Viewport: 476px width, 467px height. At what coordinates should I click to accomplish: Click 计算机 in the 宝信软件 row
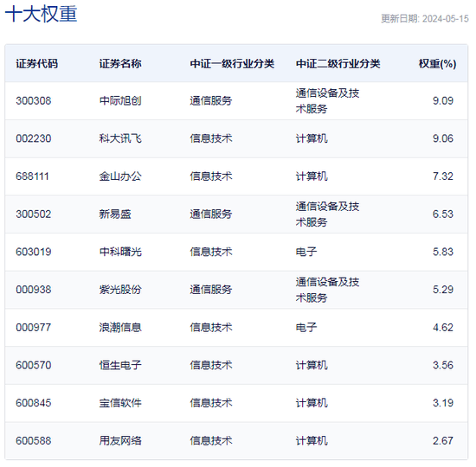312,403
